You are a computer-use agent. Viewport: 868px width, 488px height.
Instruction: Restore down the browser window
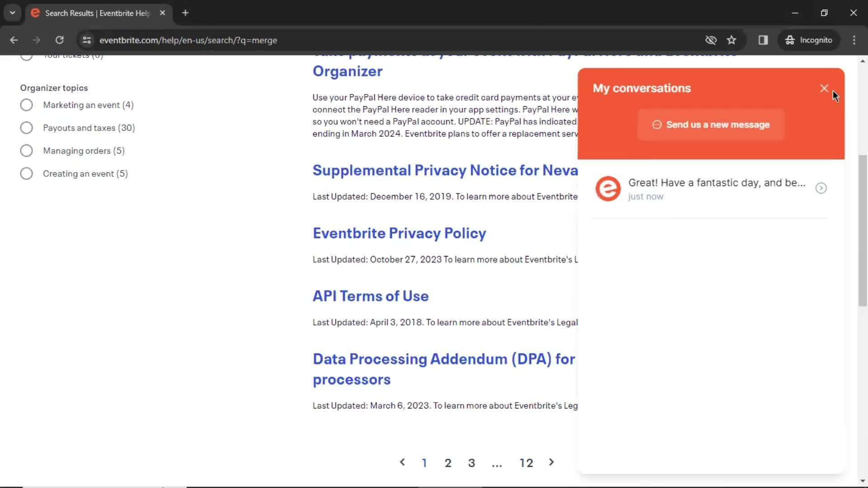(824, 13)
